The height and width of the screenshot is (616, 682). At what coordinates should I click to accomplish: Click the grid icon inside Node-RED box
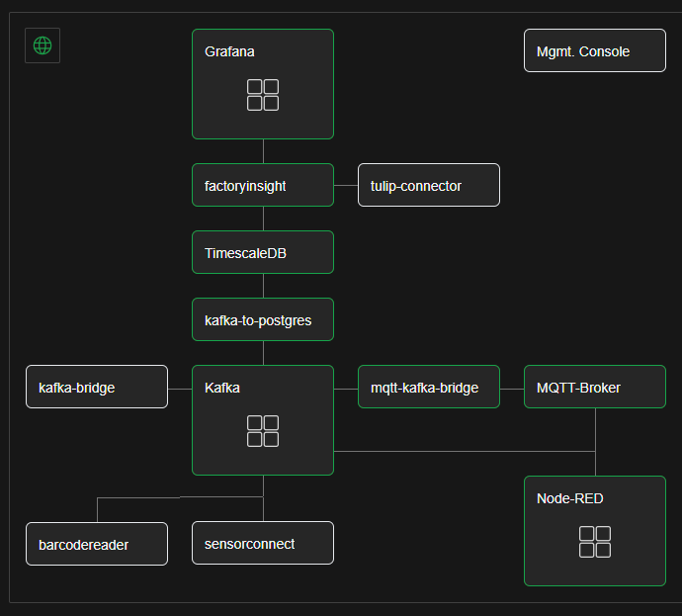(595, 542)
